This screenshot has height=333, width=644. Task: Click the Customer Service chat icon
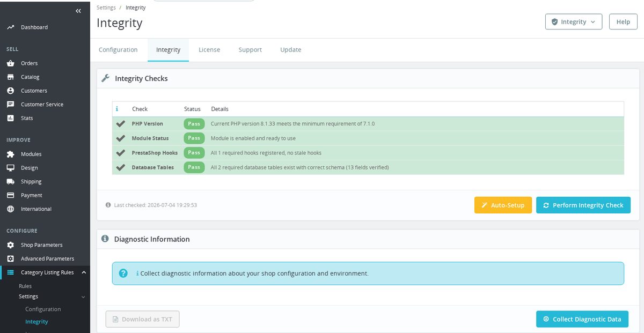tap(10, 104)
